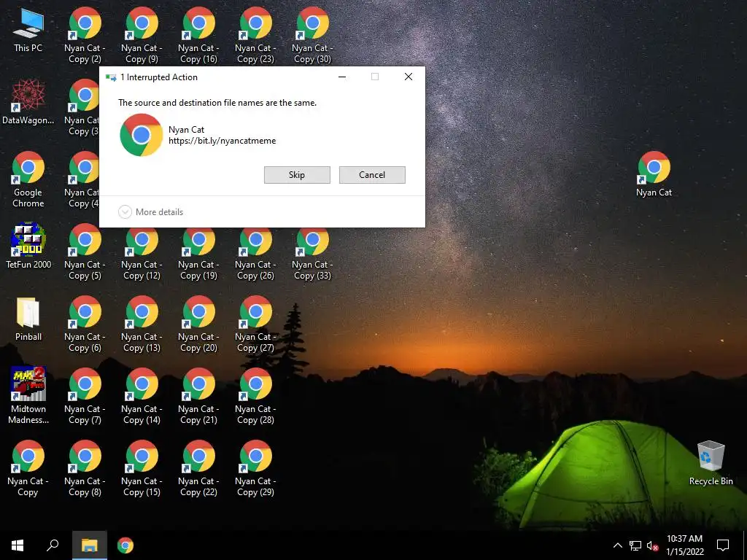Select the Nyan Cat - Copy (8) shortcut
Viewport: 747px width, 560px height.
[85, 469]
